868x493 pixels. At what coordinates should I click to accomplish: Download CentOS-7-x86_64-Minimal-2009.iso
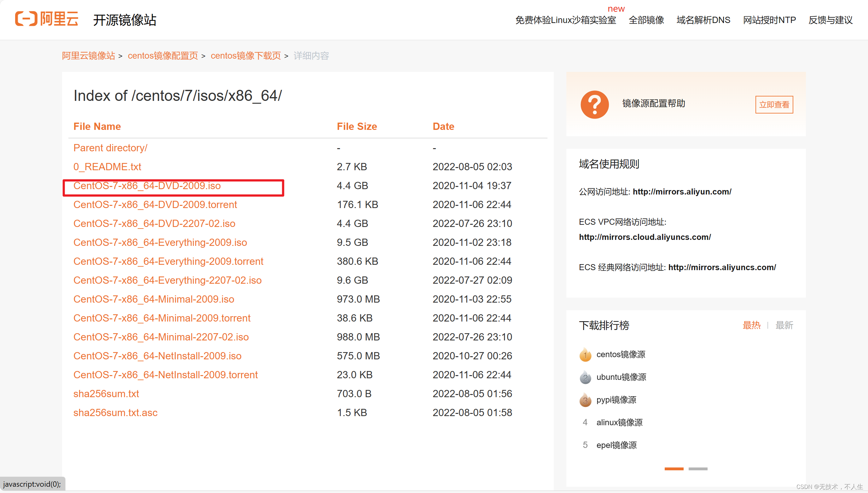154,300
